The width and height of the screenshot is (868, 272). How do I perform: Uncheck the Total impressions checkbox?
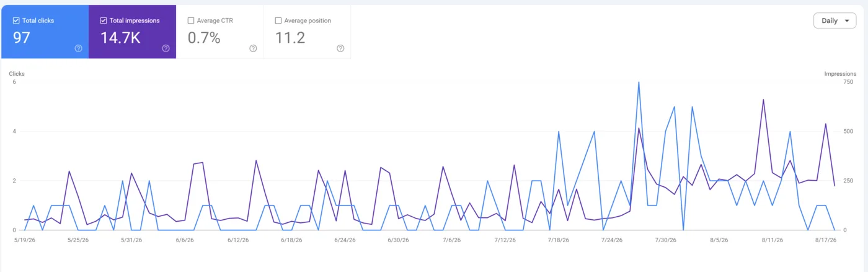tap(104, 20)
